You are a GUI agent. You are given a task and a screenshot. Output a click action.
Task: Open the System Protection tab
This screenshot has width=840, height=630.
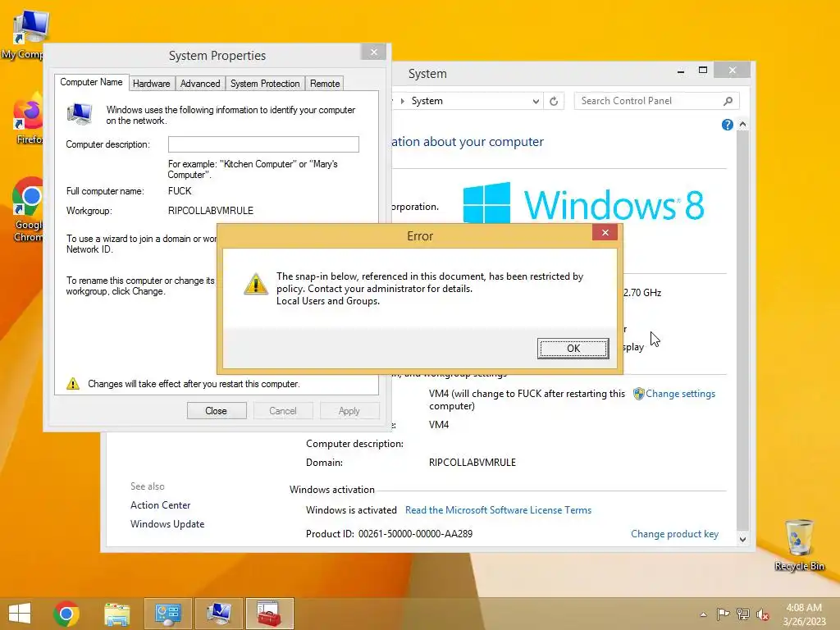tap(265, 84)
